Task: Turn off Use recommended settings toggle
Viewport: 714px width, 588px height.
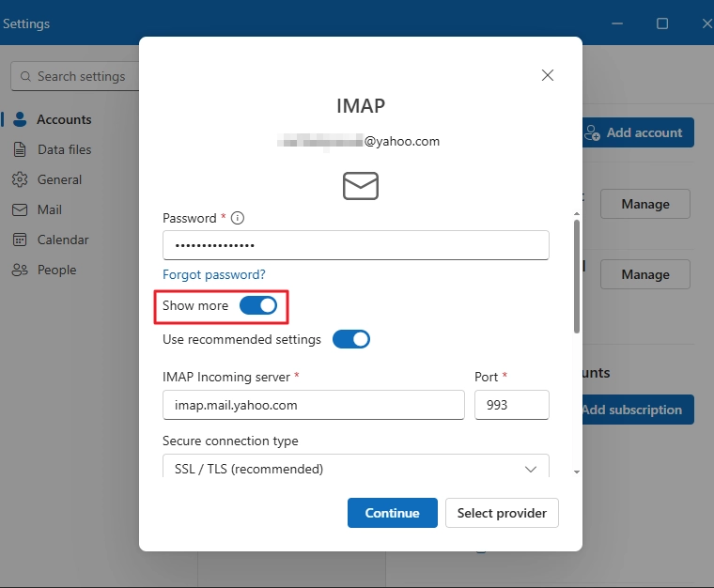Action: tap(351, 339)
